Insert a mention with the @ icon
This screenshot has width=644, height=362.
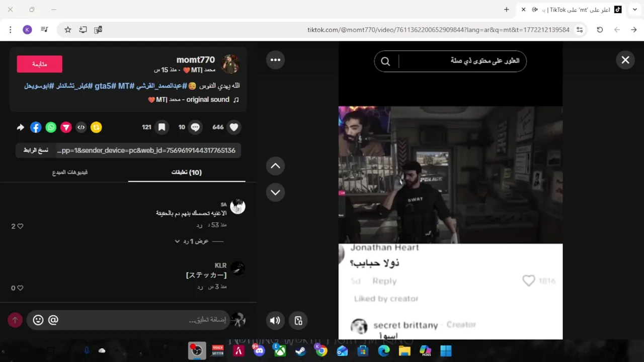click(x=53, y=320)
